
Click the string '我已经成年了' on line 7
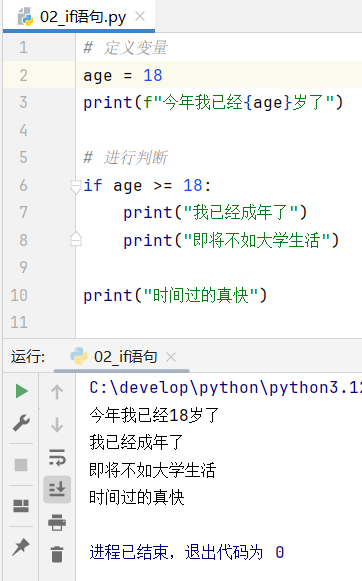(x=240, y=213)
